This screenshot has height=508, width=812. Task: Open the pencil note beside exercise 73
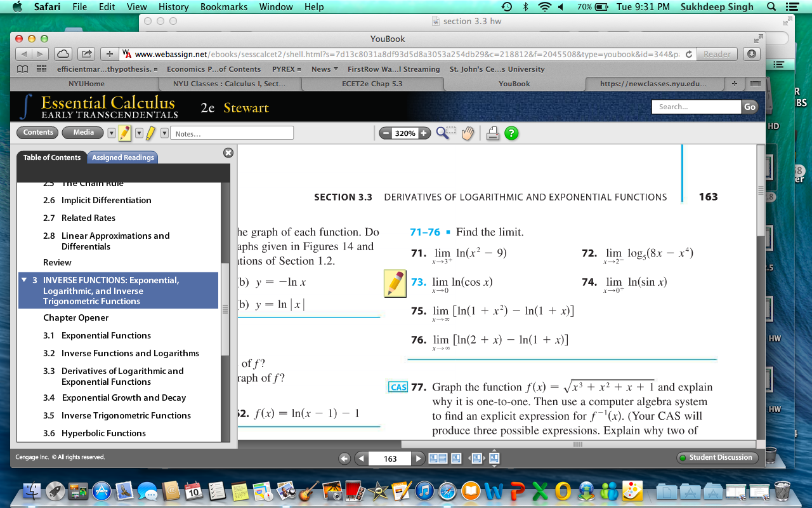click(395, 283)
